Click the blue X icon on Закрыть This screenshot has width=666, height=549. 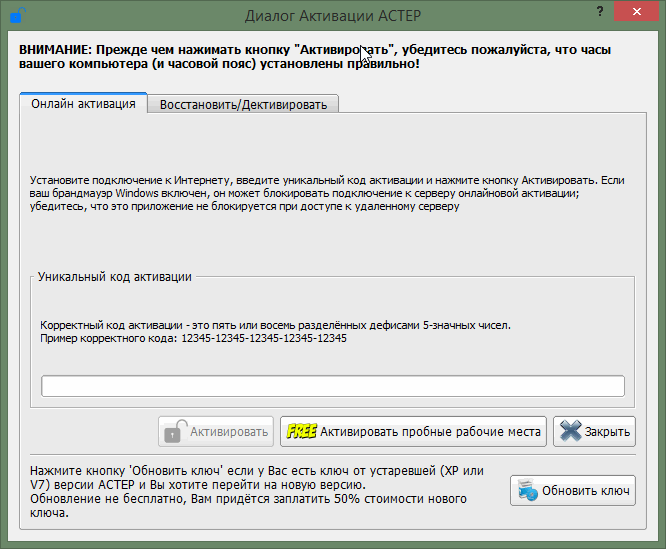click(570, 431)
